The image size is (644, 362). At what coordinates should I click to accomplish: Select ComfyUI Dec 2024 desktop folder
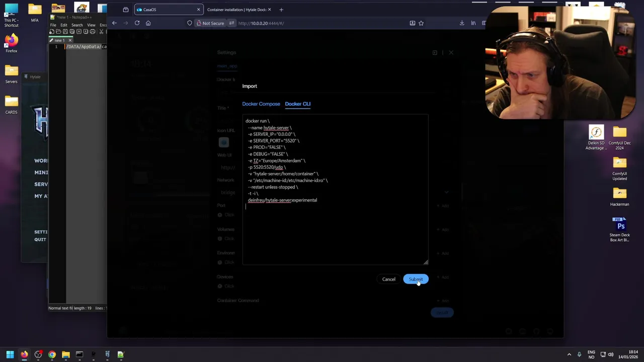(619, 138)
